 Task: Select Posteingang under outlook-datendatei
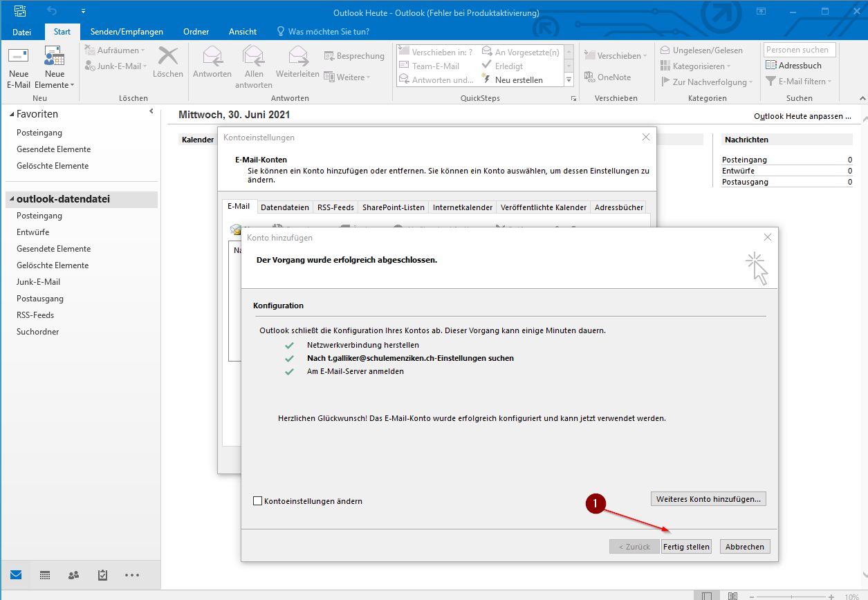click(x=39, y=216)
